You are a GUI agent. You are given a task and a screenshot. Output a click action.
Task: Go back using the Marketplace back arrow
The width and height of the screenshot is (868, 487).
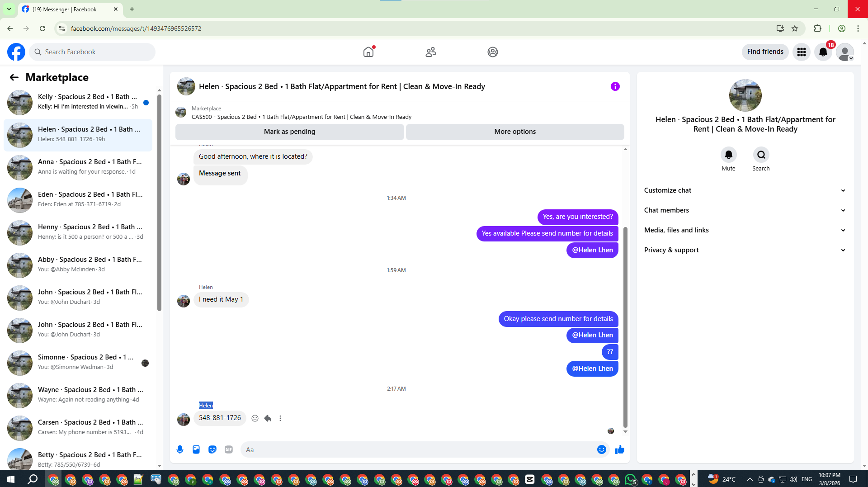[x=14, y=77]
